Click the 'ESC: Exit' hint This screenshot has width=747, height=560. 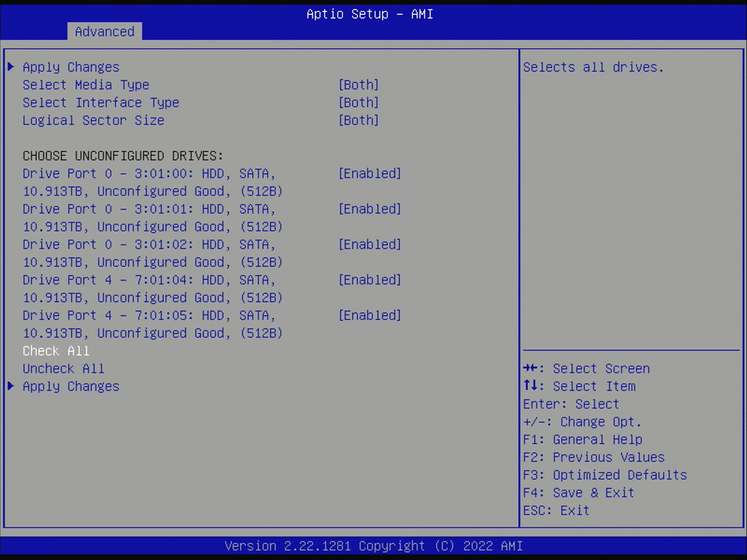[556, 511]
